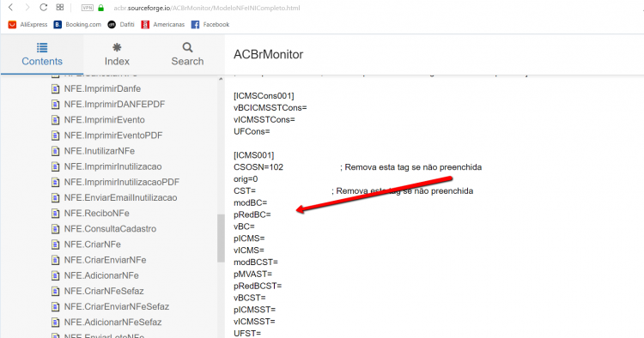Click the Index asterisk icon
This screenshot has height=338, width=644.
117,47
